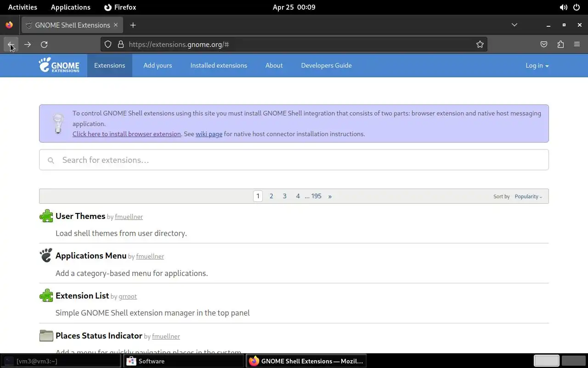Open the power menu icon in the top bar
Image resolution: width=588 pixels, height=368 pixels.
[577, 7]
